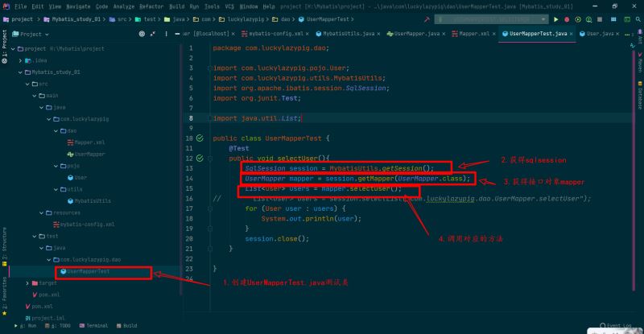Stop the running process via gray stop square

600,19
